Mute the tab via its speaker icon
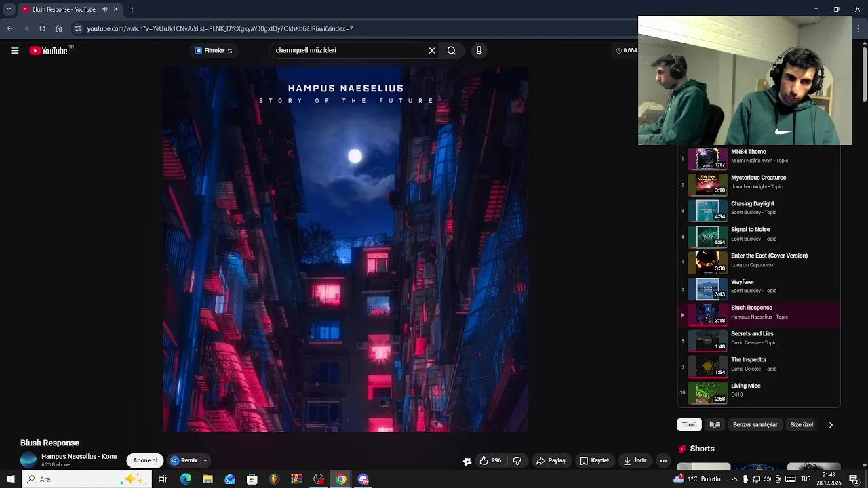868x488 pixels. coord(104,9)
